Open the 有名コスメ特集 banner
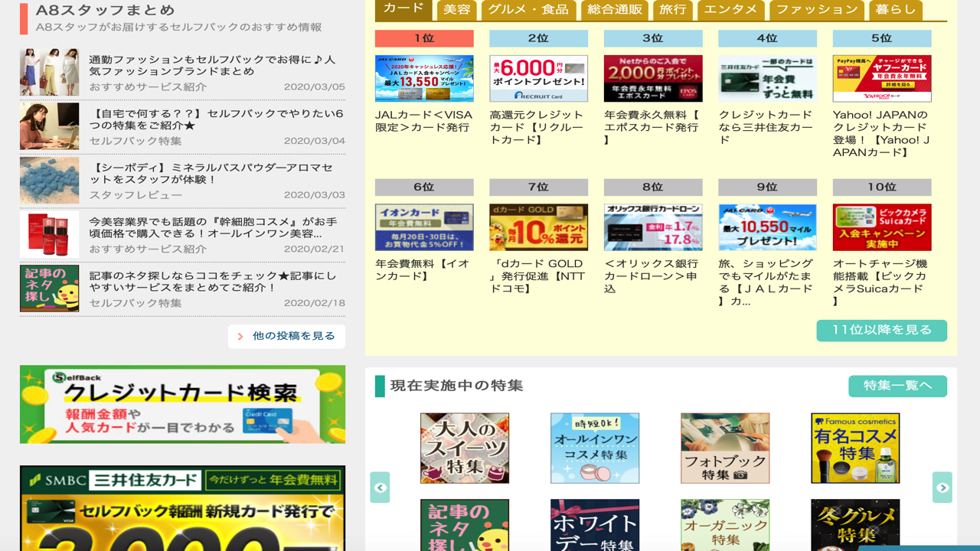The width and height of the screenshot is (980, 551). tap(855, 448)
